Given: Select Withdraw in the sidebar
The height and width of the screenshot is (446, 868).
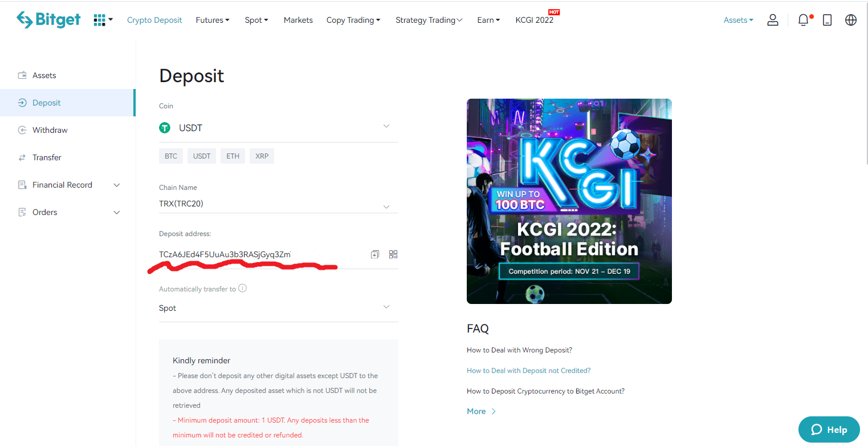Looking at the screenshot, I should [x=50, y=130].
